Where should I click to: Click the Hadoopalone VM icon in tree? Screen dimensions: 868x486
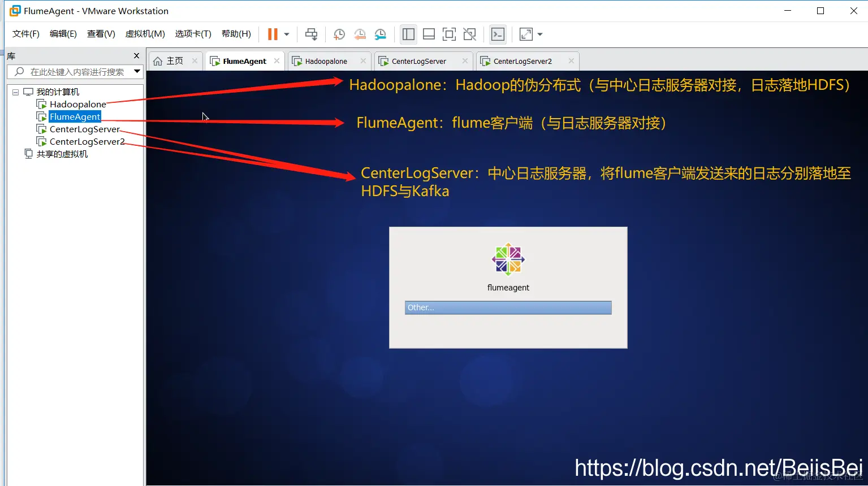(41, 104)
